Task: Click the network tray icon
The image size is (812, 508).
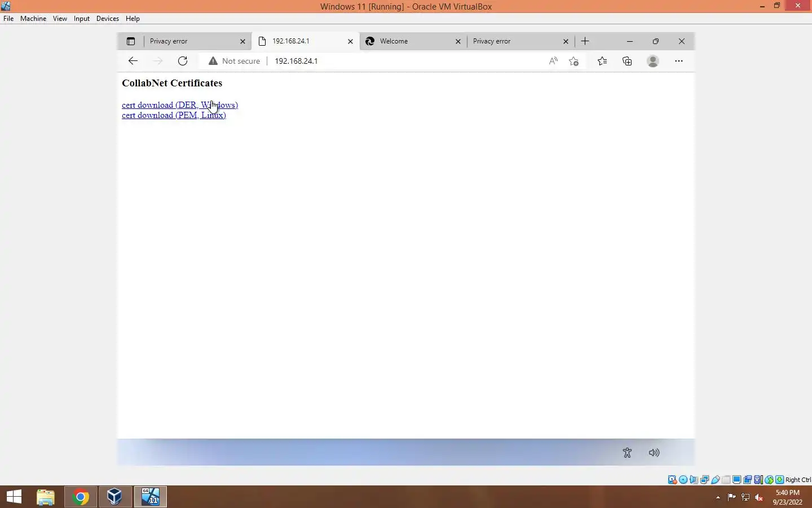Action: coord(745,497)
